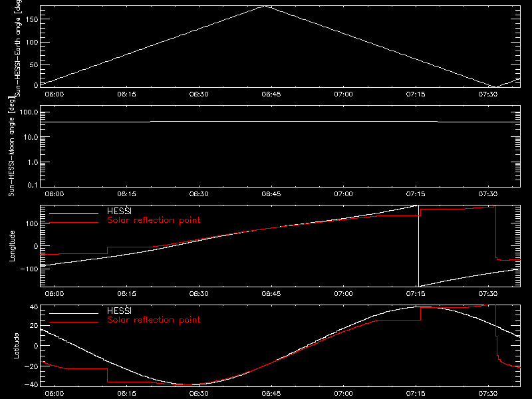Select HESSI legend label in Longitude plot

[119, 211]
